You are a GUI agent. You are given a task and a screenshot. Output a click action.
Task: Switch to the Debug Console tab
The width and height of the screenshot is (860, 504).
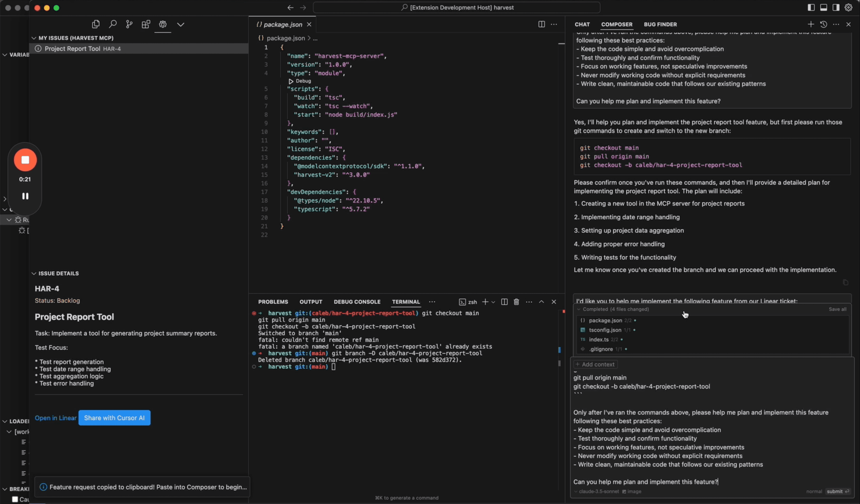pyautogui.click(x=357, y=302)
